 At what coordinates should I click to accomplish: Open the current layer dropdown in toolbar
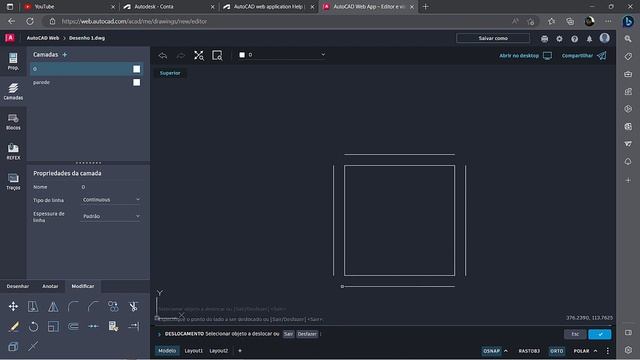pos(282,55)
